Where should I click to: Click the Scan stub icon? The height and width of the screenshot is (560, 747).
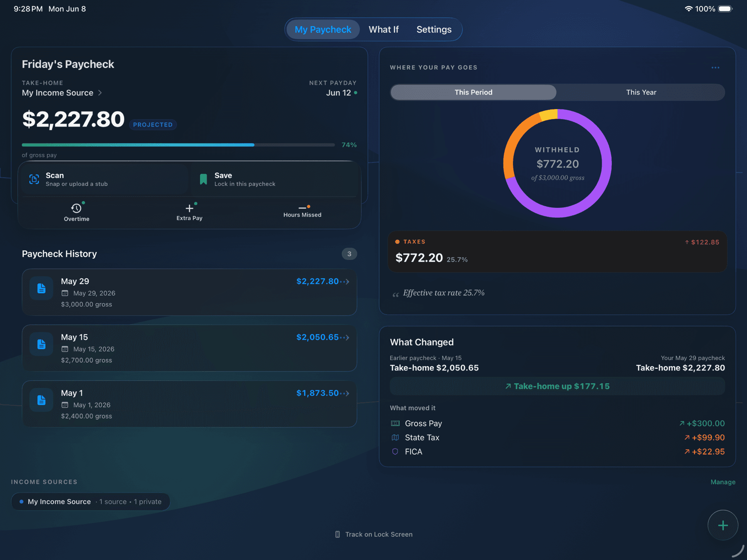tap(34, 179)
